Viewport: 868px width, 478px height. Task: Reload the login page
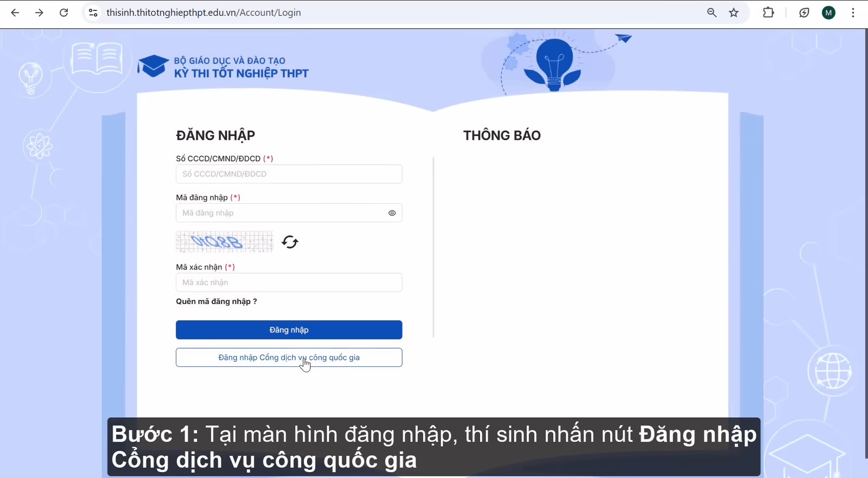coord(63,12)
